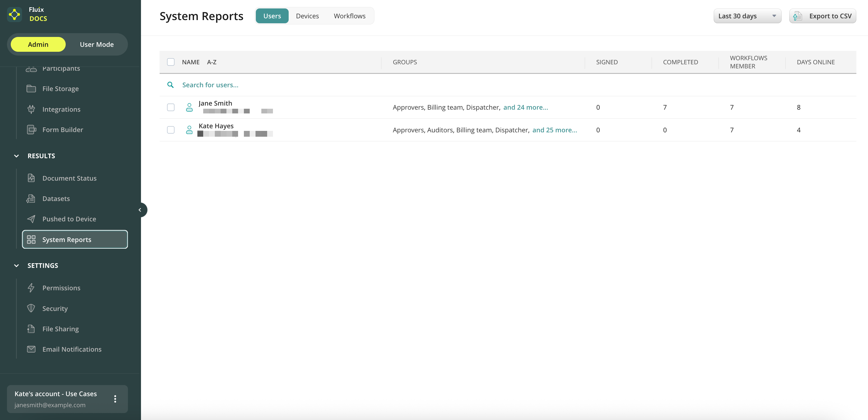The height and width of the screenshot is (420, 868).
Task: Switch to User Mode toggle
Action: pos(97,45)
